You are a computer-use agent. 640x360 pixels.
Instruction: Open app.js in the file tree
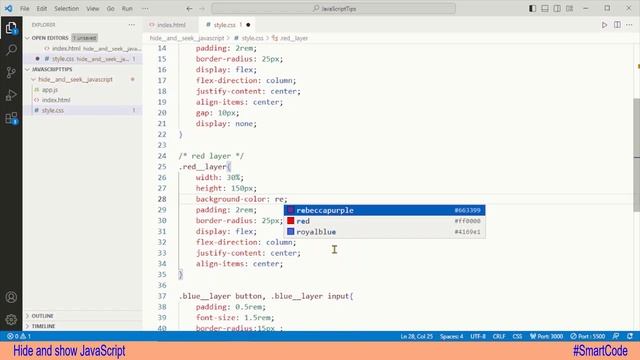(83, 90)
